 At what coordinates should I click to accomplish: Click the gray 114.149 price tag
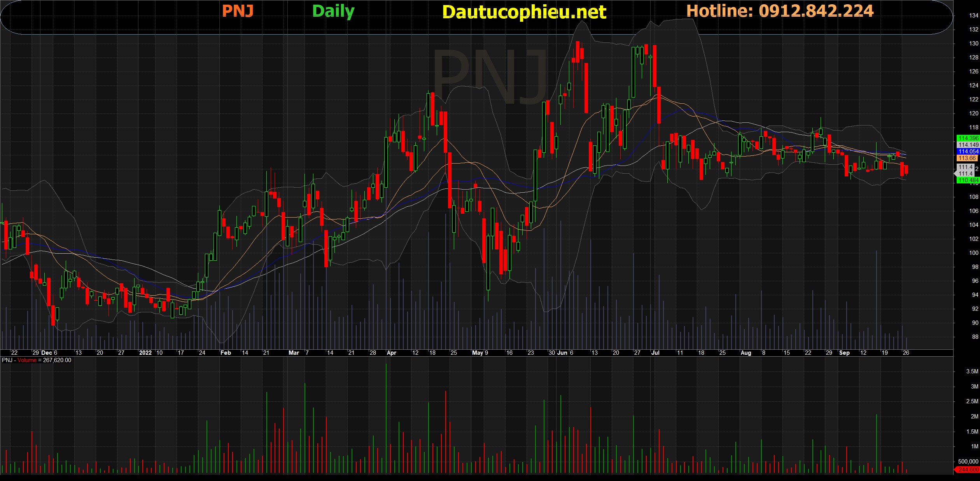coord(968,145)
